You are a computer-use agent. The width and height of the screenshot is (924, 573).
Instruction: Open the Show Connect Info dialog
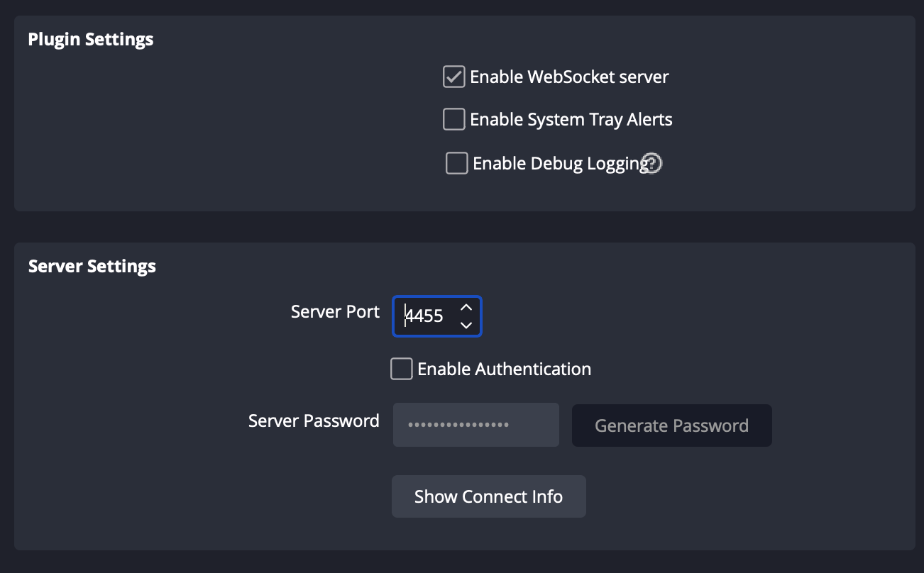tap(488, 496)
